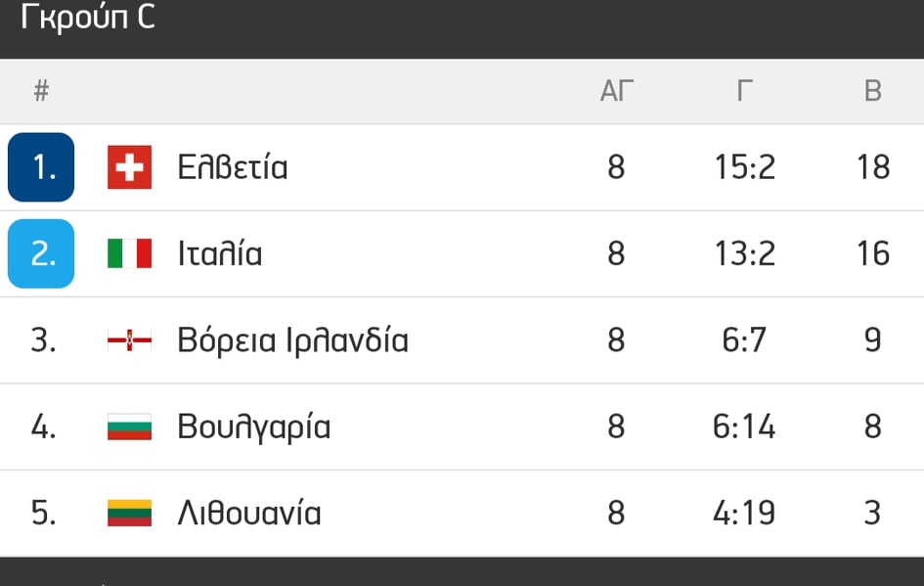Select the dark blue rank 1 badge
924x586 pixels.
tap(41, 167)
